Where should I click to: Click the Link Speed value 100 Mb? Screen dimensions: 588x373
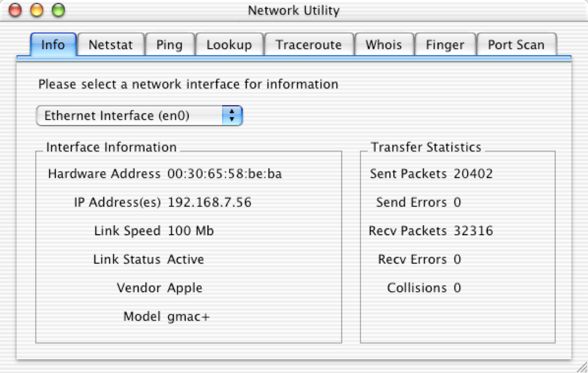point(191,231)
